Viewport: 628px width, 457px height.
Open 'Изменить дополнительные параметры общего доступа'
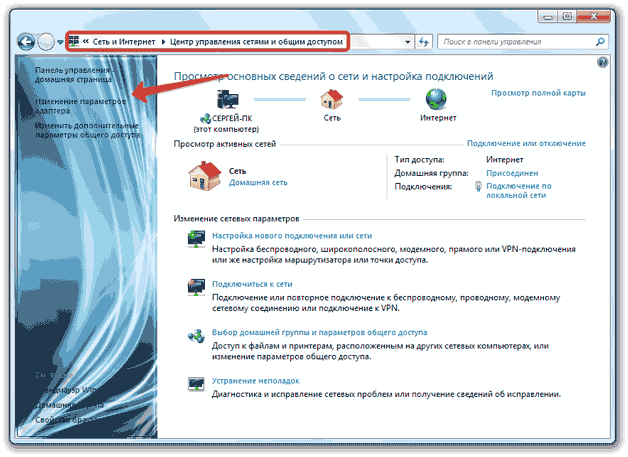pyautogui.click(x=87, y=130)
